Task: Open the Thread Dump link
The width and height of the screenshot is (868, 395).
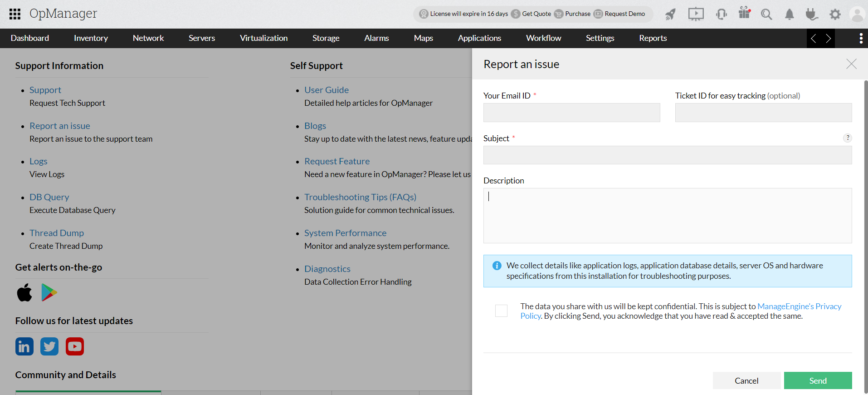Action: [57, 233]
